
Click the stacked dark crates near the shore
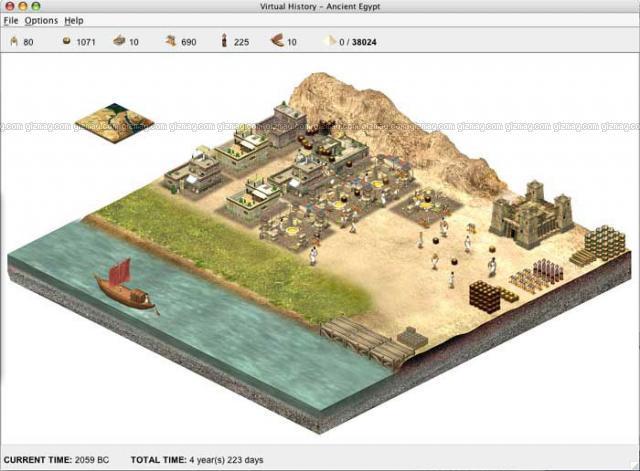point(485,296)
